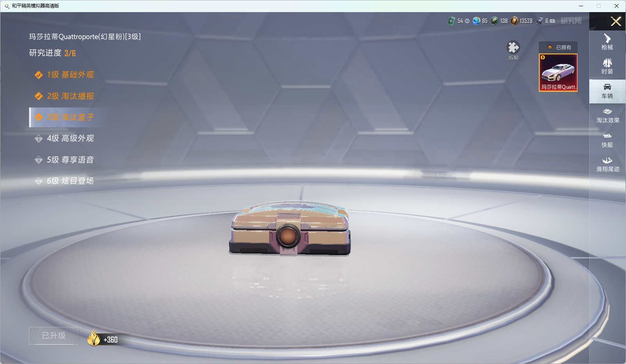Select level 2 淘汰播报
This screenshot has height=364, width=626.
click(x=70, y=96)
